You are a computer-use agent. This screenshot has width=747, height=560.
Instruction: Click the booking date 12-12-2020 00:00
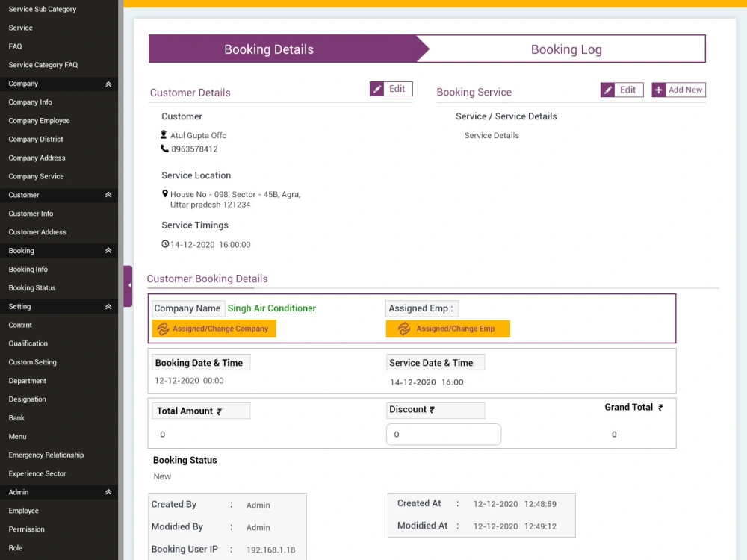(189, 381)
